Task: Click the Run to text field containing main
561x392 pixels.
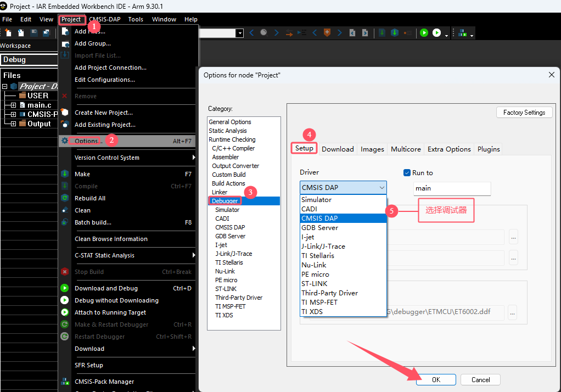Action: [x=452, y=188]
